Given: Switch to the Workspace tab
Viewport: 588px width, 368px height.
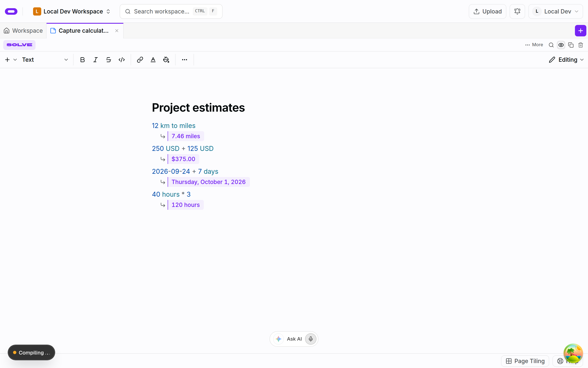Looking at the screenshot, I should [x=23, y=31].
